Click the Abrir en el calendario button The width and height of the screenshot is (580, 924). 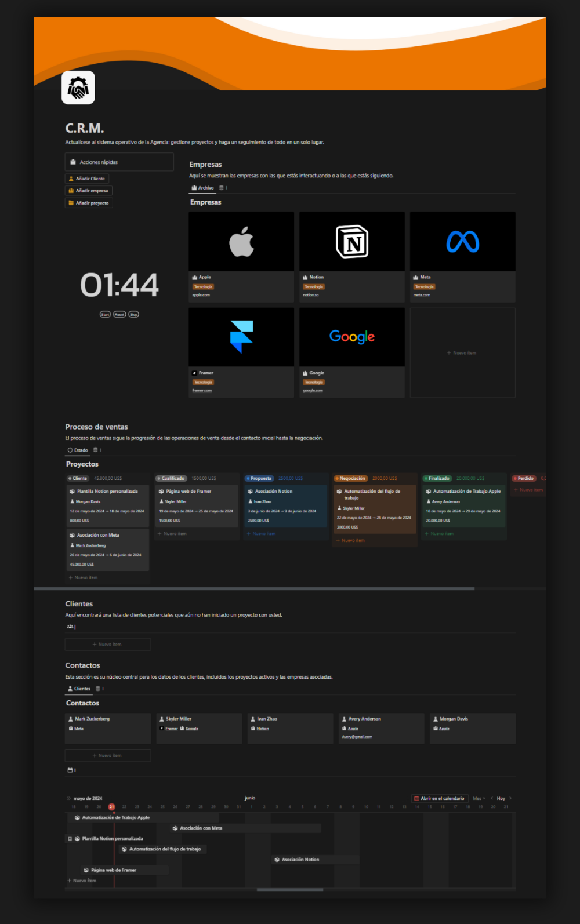click(439, 798)
